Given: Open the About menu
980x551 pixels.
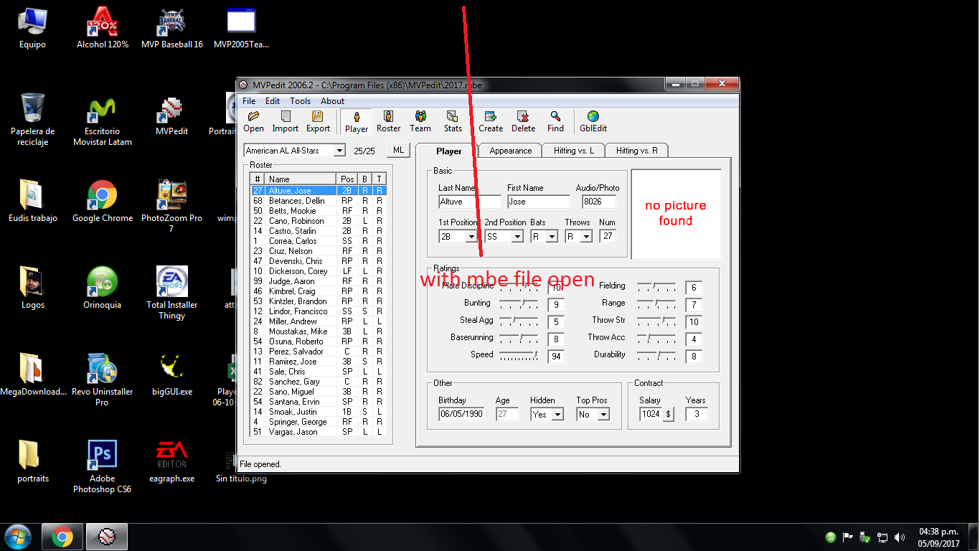Looking at the screenshot, I should 332,101.
